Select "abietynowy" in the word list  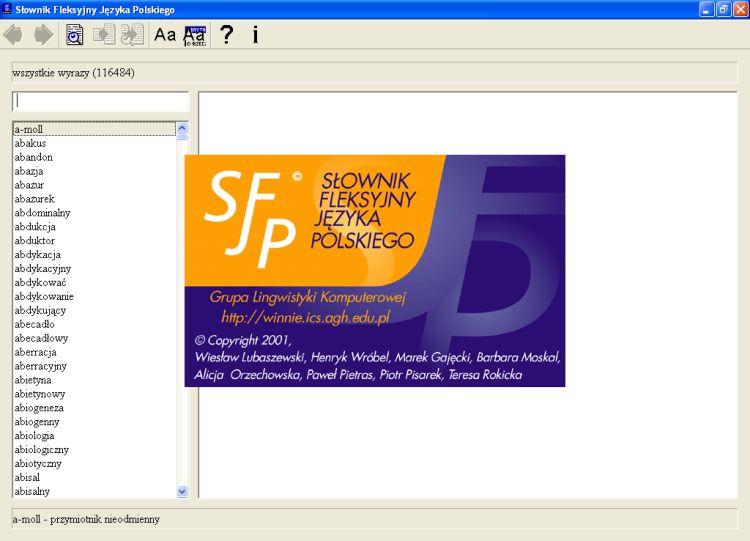pos(94,394)
